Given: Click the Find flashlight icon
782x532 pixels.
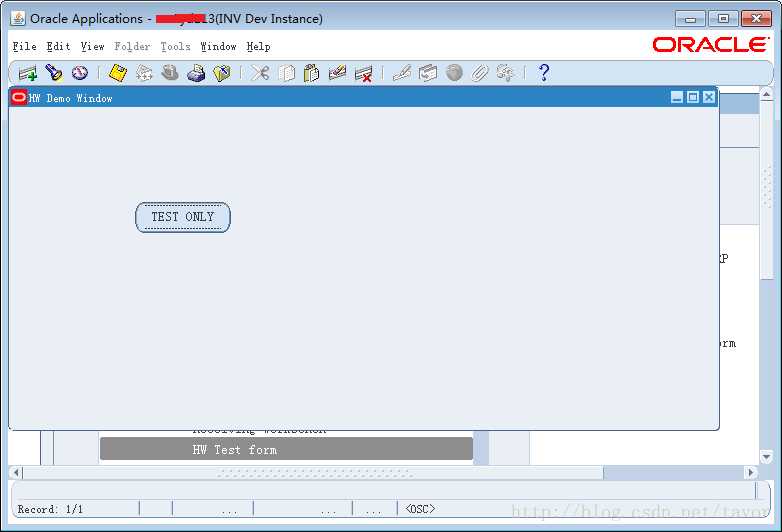Looking at the screenshot, I should click(54, 73).
